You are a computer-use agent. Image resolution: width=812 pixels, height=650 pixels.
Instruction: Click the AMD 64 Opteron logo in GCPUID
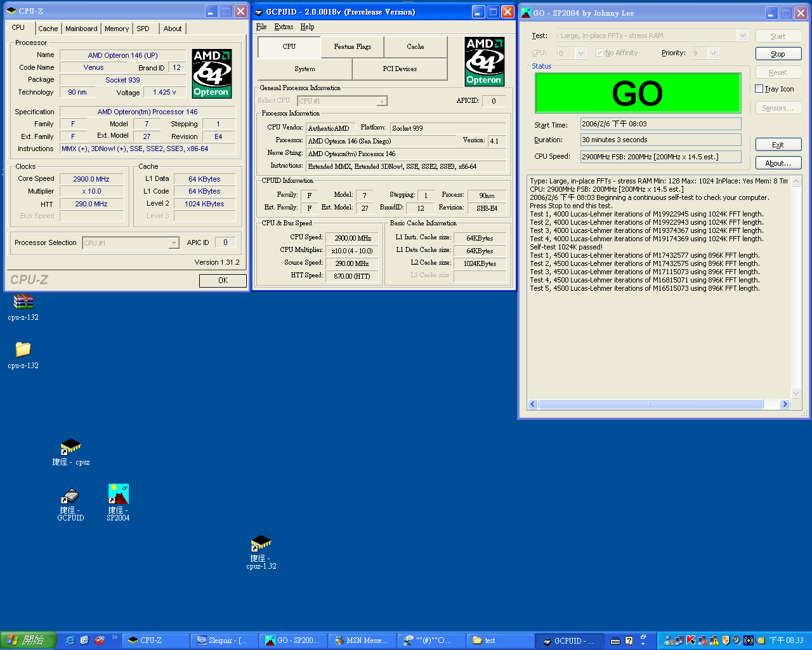tap(485, 61)
